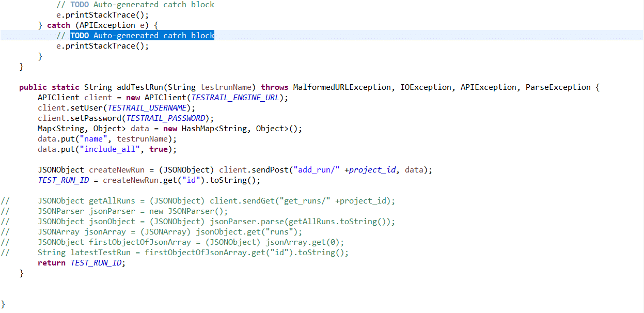Click the highlighted 'TODO Auto-generated catch block' selection
Image resolution: width=644 pixels, height=313 pixels.
[142, 36]
